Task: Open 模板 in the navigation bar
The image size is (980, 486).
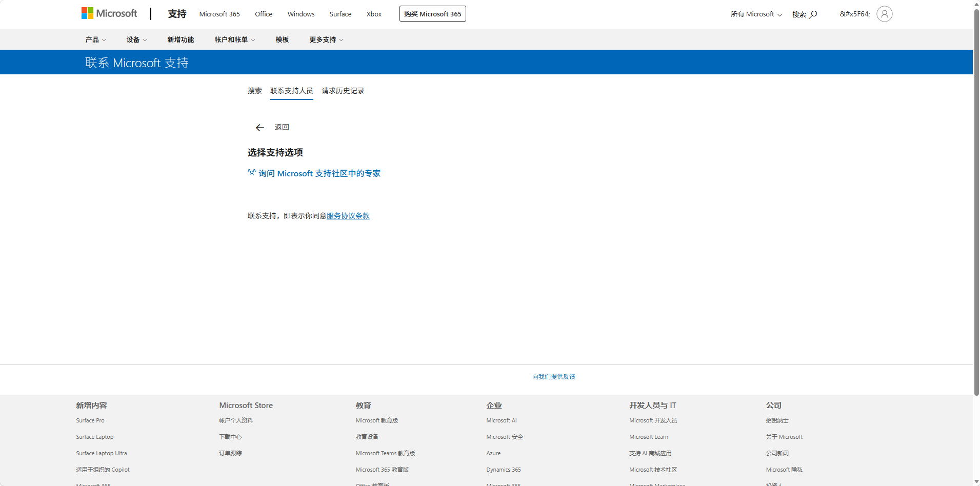Action: pos(282,39)
